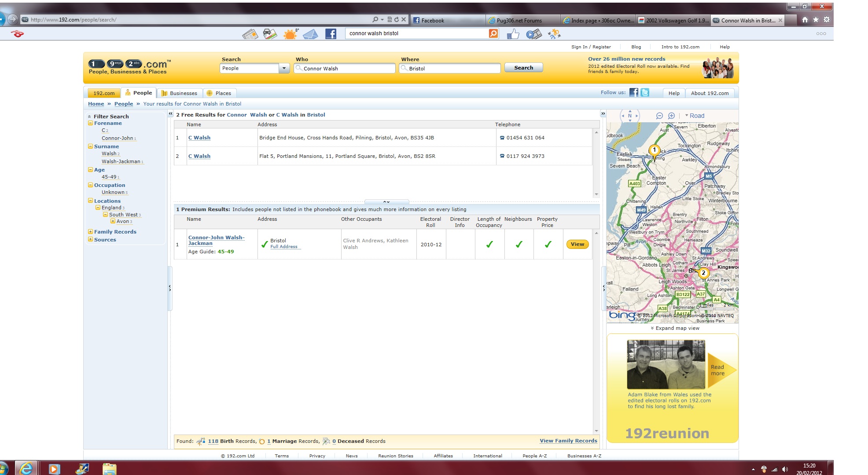Image resolution: width=868 pixels, height=475 pixels.
Task: Open the car maps toolbar icon
Action: (x=270, y=34)
